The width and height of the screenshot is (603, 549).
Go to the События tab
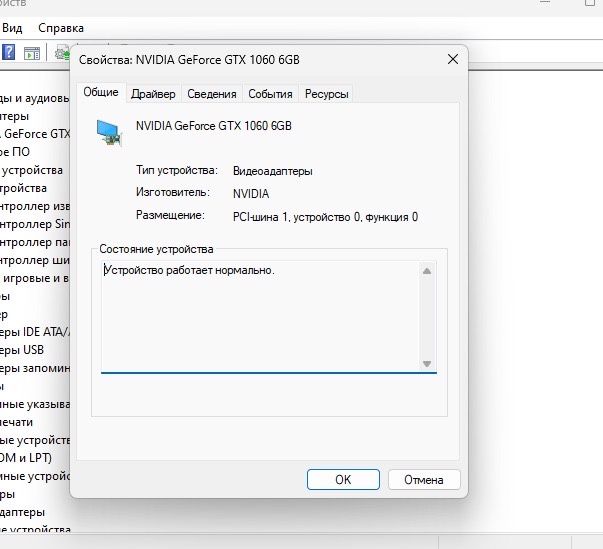tap(270, 94)
